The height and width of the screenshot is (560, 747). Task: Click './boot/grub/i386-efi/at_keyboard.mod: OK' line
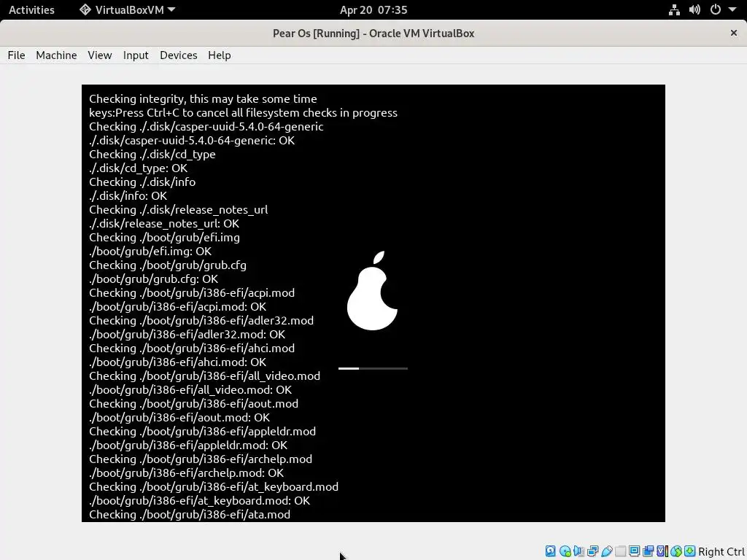pos(199,500)
